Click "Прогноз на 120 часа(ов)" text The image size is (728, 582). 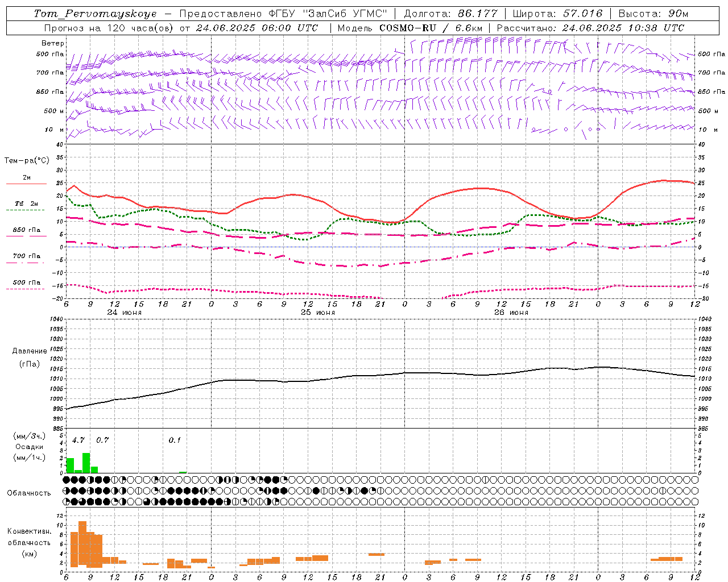coord(110,28)
